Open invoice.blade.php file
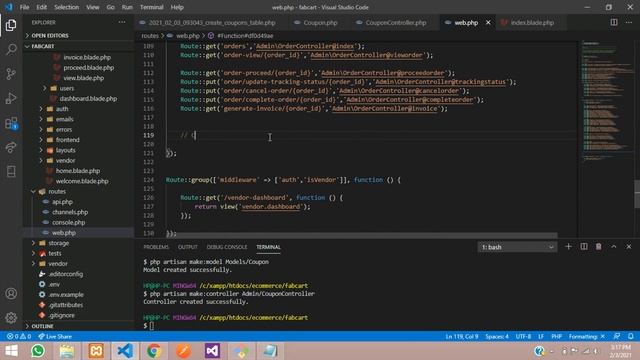Image resolution: width=640 pixels, height=360 pixels. 87,57
